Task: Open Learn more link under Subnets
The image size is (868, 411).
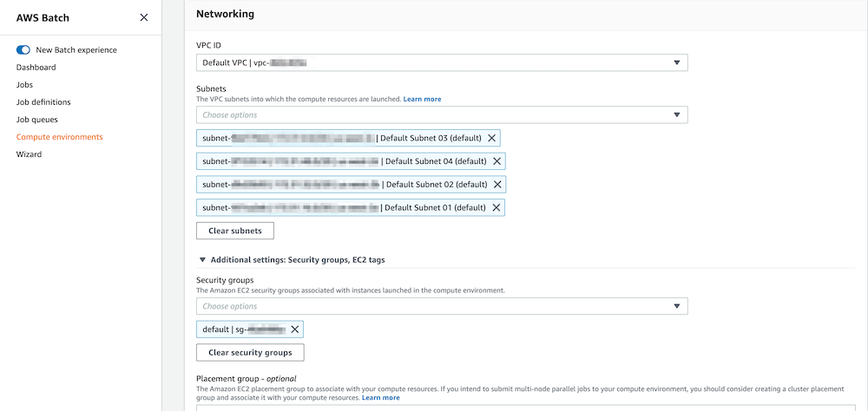Action: pos(422,99)
